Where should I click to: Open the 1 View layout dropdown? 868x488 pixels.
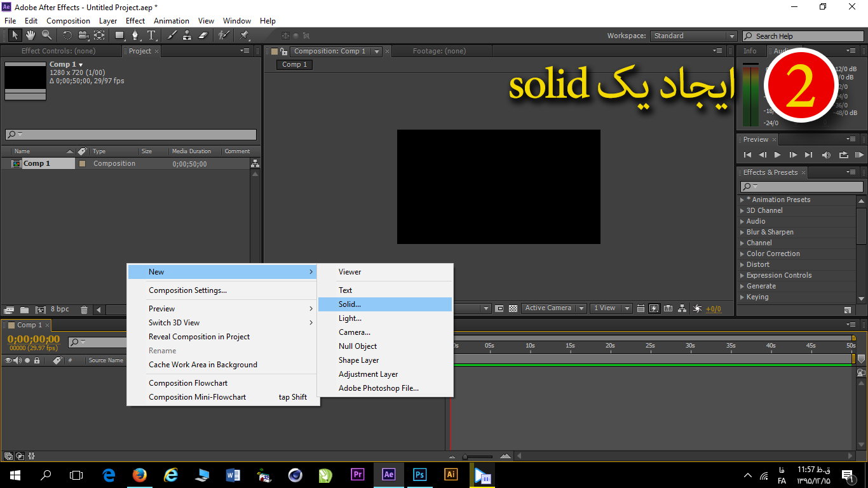610,308
